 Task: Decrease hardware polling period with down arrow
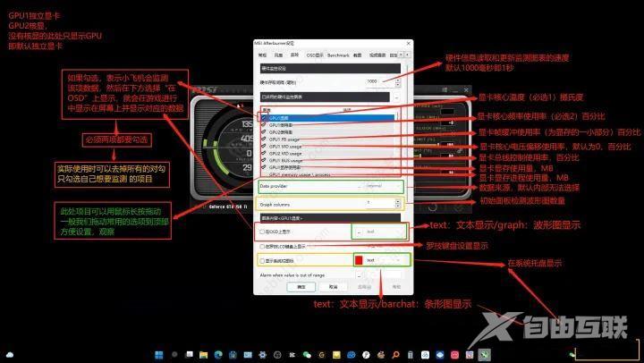[x=397, y=85]
